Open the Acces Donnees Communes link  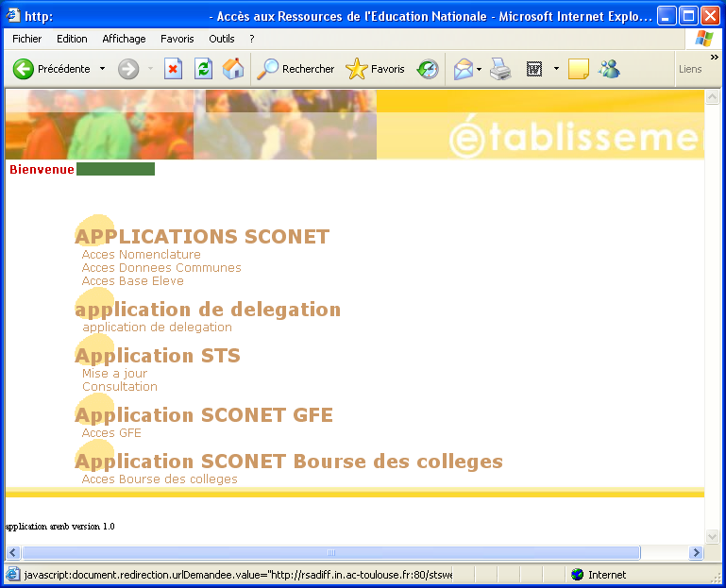(x=161, y=268)
